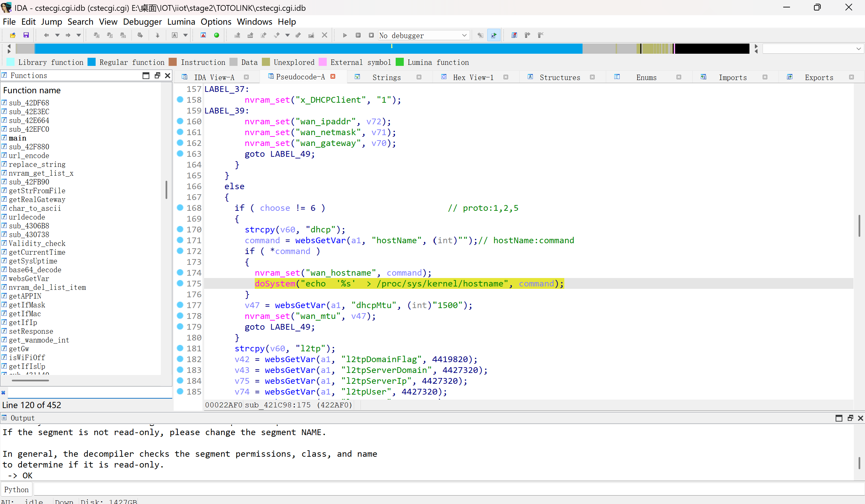Switch to the Hex View-1 tab
This screenshot has height=504, width=865.
[x=473, y=78]
